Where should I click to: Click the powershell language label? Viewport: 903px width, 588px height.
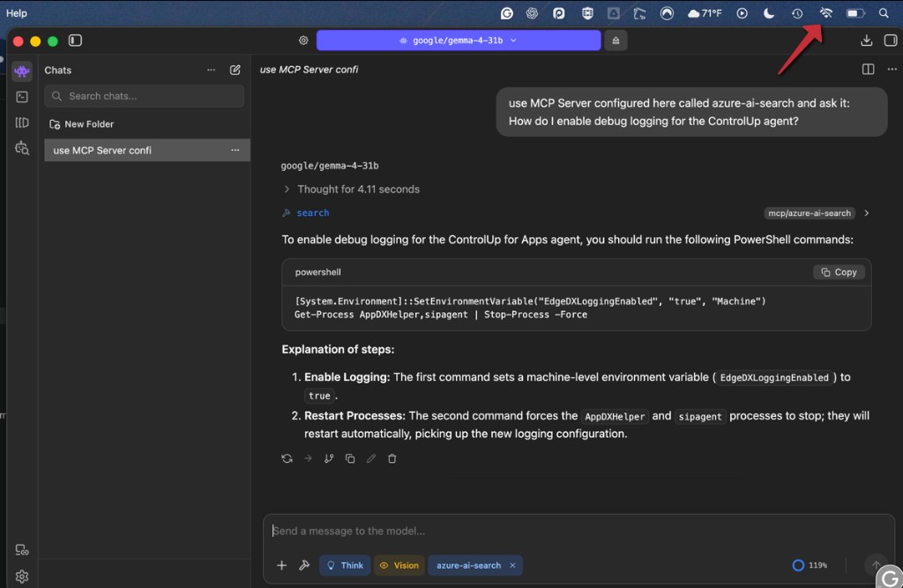pyautogui.click(x=317, y=272)
